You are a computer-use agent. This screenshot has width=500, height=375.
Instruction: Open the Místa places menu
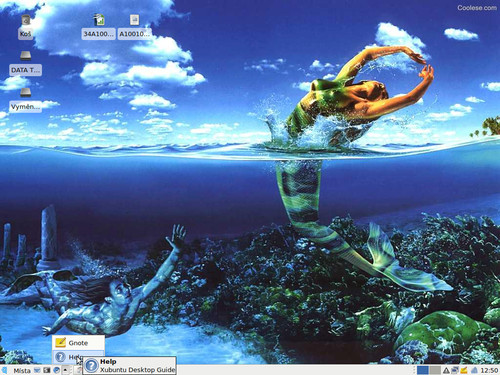[x=22, y=370]
